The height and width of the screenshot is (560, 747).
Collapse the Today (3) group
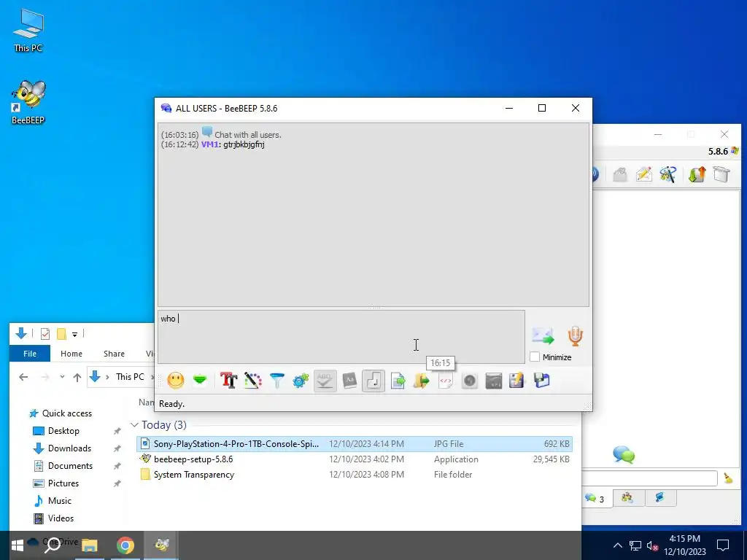point(134,425)
